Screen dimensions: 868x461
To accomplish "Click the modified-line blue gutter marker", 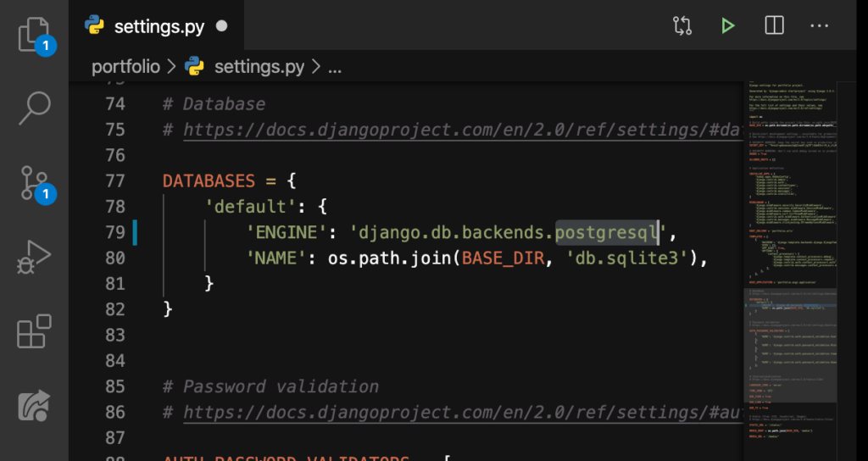I will (135, 232).
